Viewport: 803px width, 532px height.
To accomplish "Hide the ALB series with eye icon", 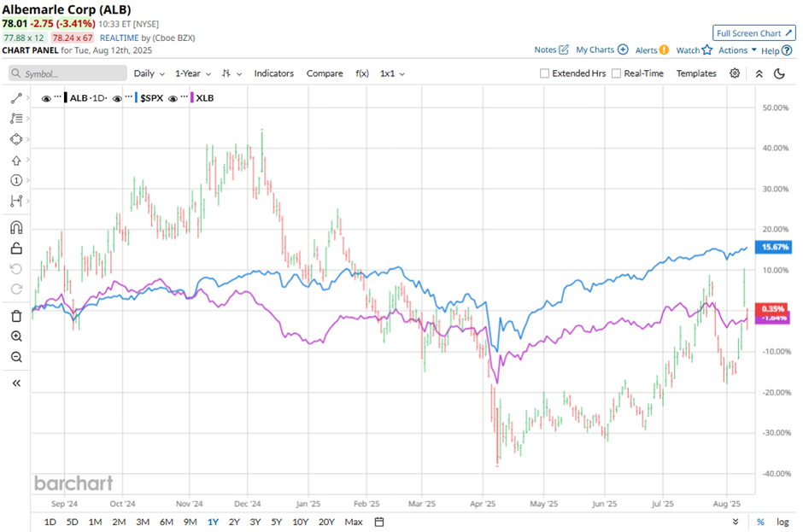I will pos(46,98).
